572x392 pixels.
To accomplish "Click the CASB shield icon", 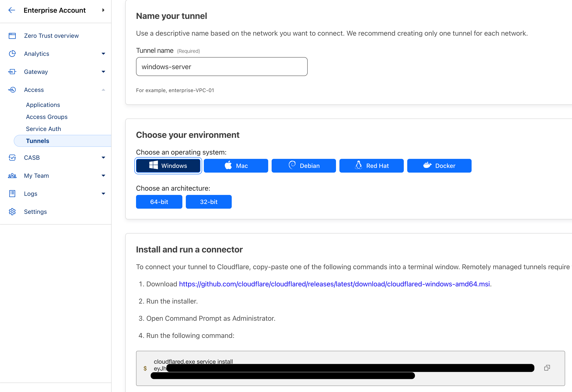I will [x=12, y=158].
